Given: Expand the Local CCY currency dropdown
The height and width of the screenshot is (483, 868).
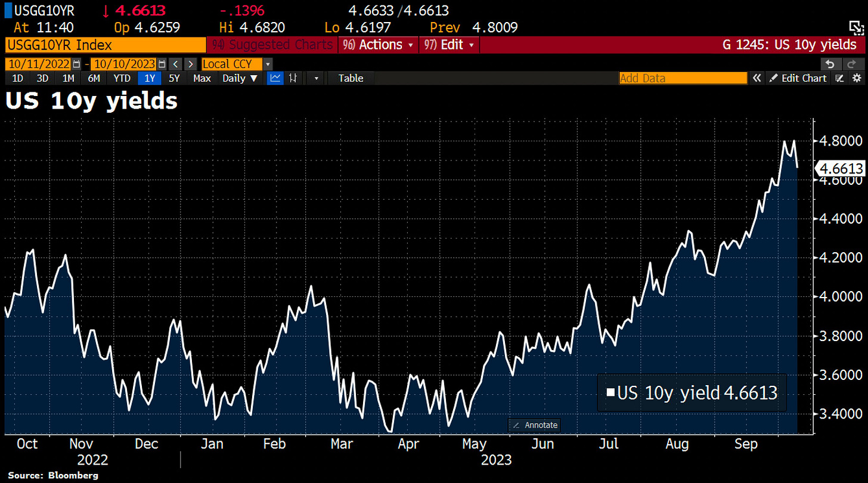Looking at the screenshot, I should pos(268,64).
